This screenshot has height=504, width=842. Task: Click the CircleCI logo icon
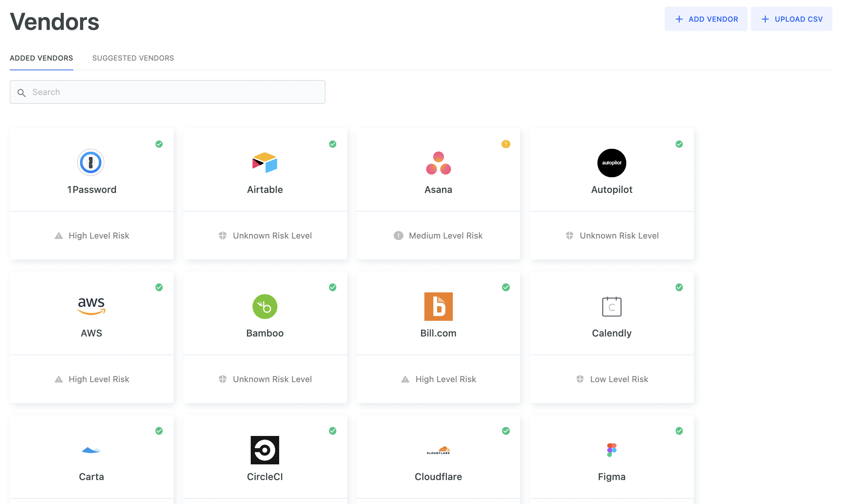click(265, 450)
